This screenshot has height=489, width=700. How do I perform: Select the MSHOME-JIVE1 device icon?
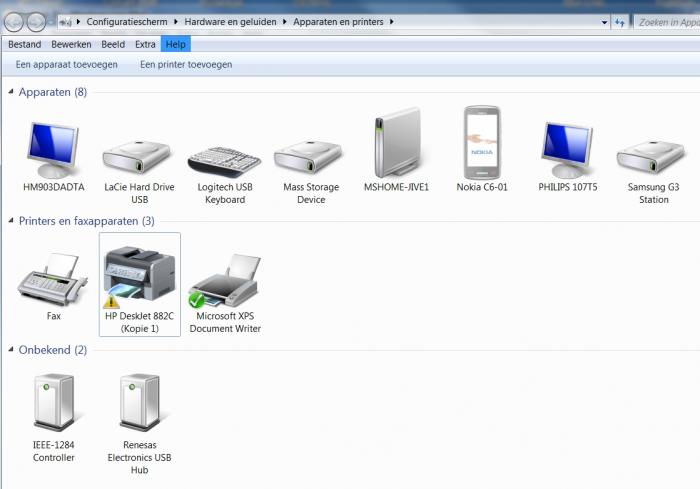397,142
